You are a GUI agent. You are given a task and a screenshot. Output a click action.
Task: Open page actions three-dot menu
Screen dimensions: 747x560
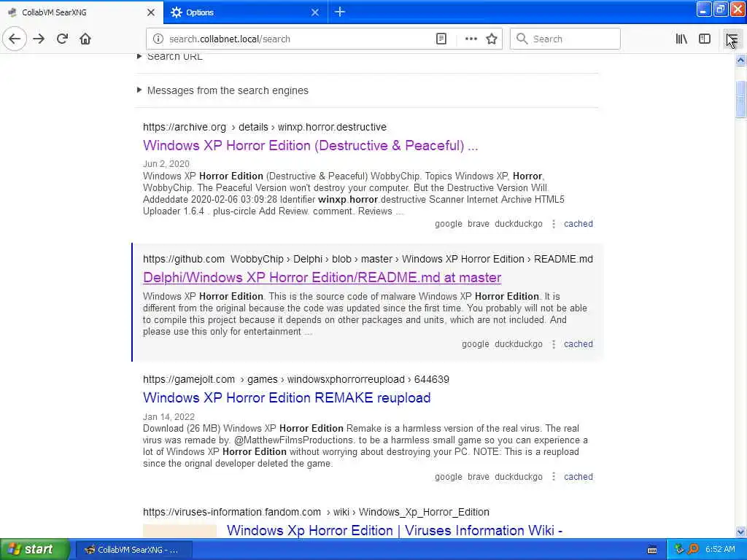point(471,39)
